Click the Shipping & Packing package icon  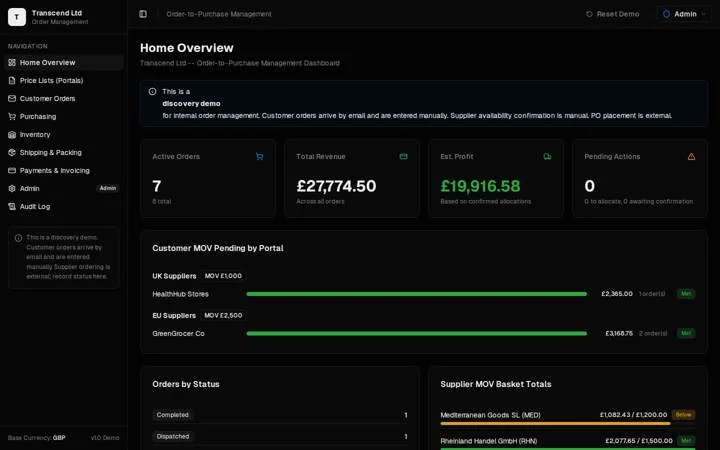(12, 152)
